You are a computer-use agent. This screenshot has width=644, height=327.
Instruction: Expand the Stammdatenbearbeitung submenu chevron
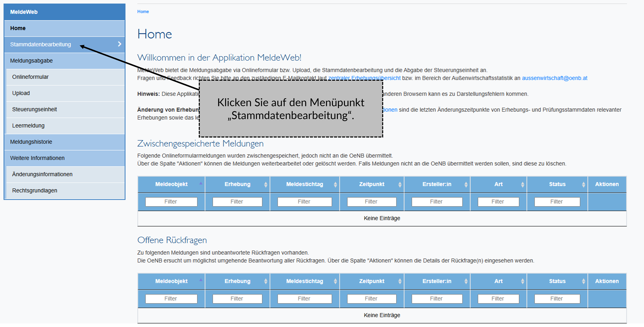tap(120, 44)
